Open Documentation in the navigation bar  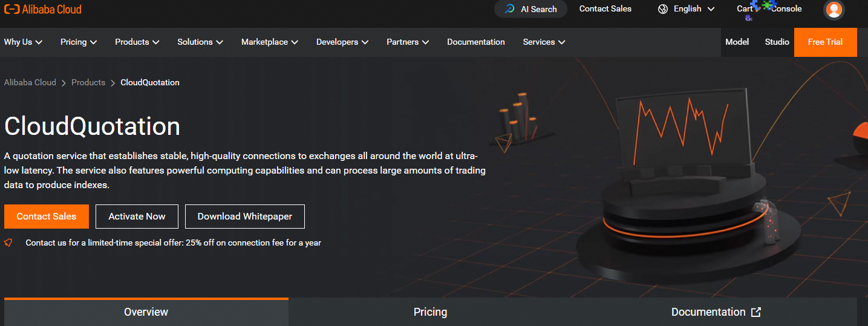(476, 42)
